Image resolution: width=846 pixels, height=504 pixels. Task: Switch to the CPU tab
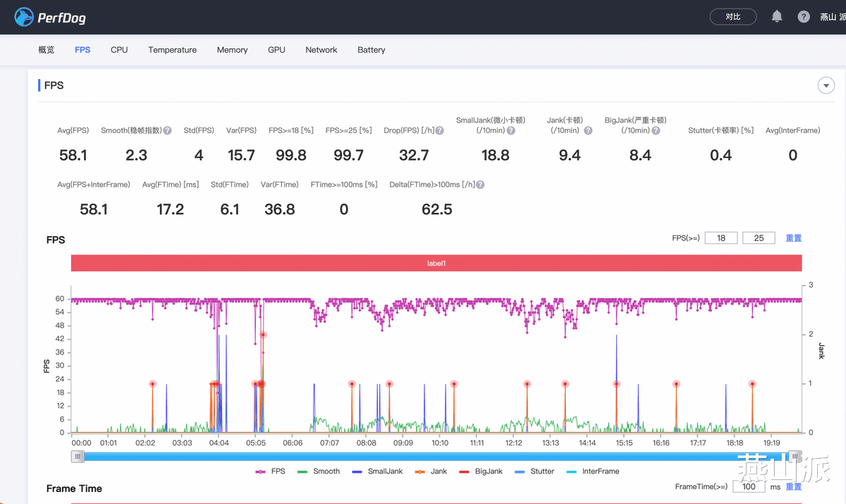(x=119, y=50)
